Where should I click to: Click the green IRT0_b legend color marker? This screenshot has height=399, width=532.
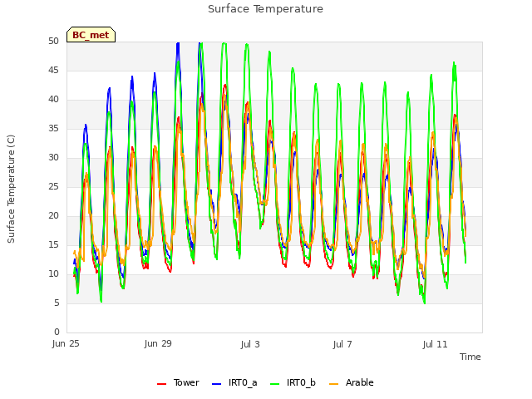[x=275, y=384]
